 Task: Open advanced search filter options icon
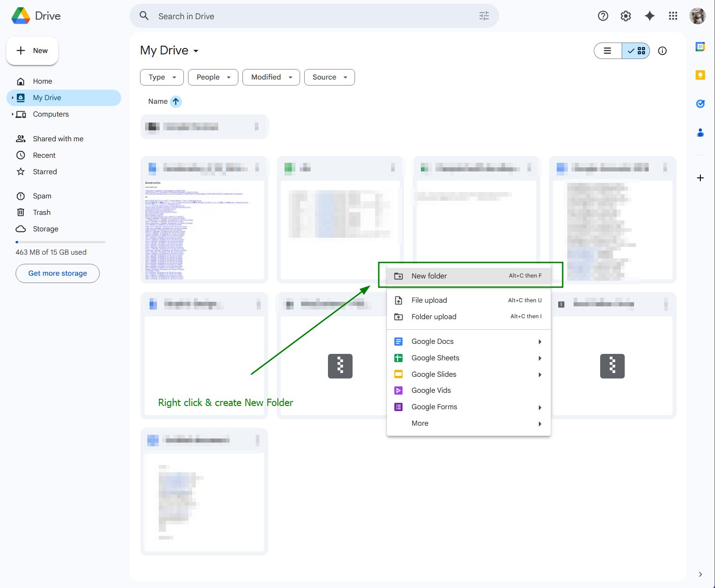coord(484,16)
